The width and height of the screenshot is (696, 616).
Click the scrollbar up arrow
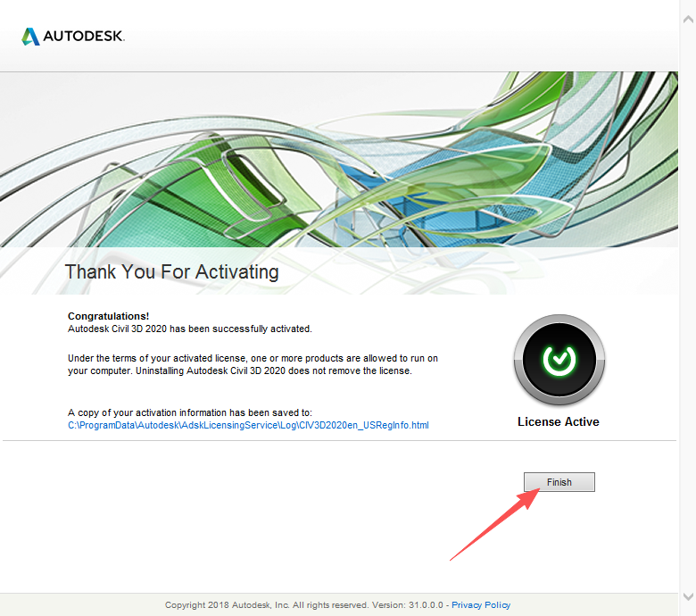click(688, 7)
